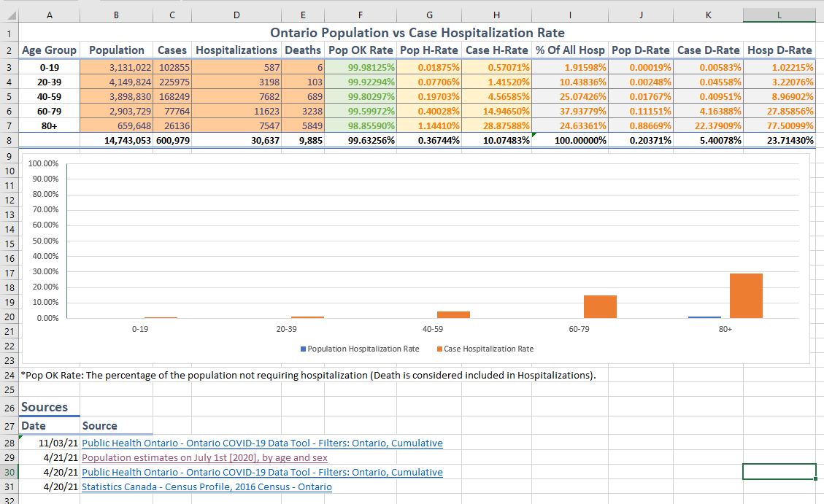Screen dimensions: 824x504
Task: Select the 'Pop OK Rate' header cell
Action: [361, 50]
